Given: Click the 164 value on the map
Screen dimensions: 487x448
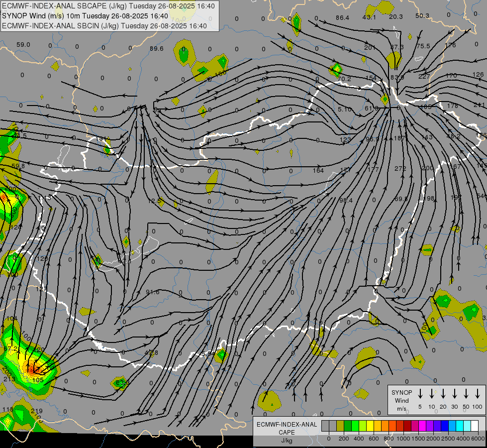Looking at the screenshot, I should (318, 170).
